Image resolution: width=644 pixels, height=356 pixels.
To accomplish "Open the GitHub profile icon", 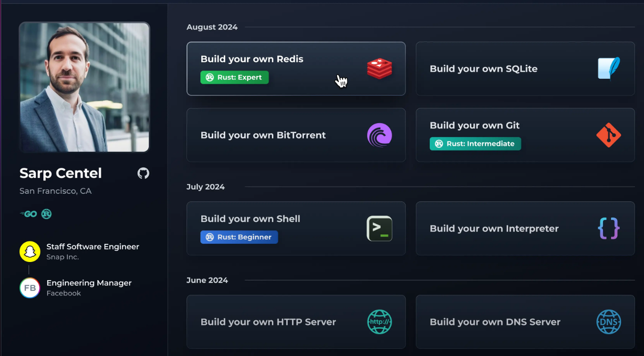I will click(143, 173).
